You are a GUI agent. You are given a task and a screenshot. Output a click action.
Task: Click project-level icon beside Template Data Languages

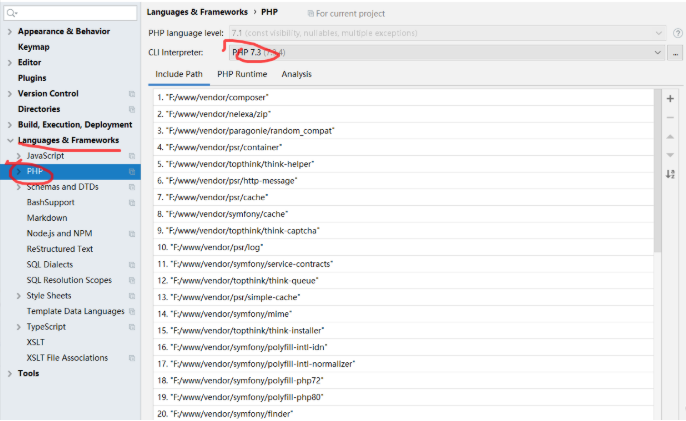(x=132, y=311)
